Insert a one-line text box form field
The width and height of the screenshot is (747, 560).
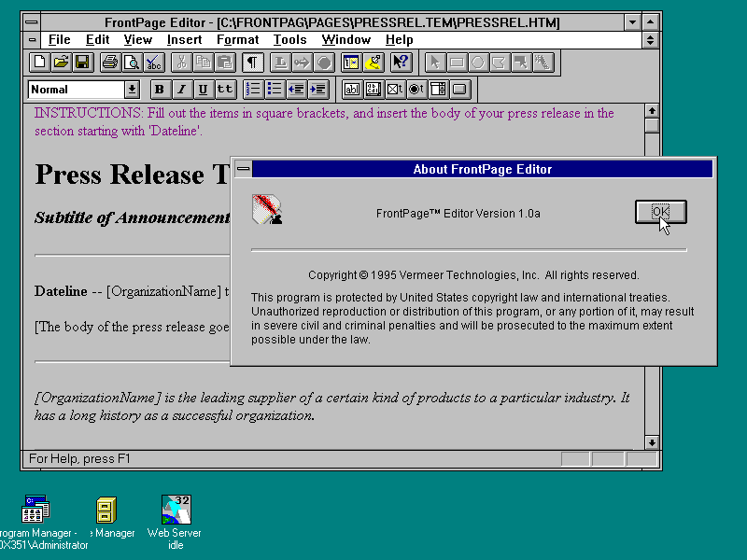(x=352, y=89)
